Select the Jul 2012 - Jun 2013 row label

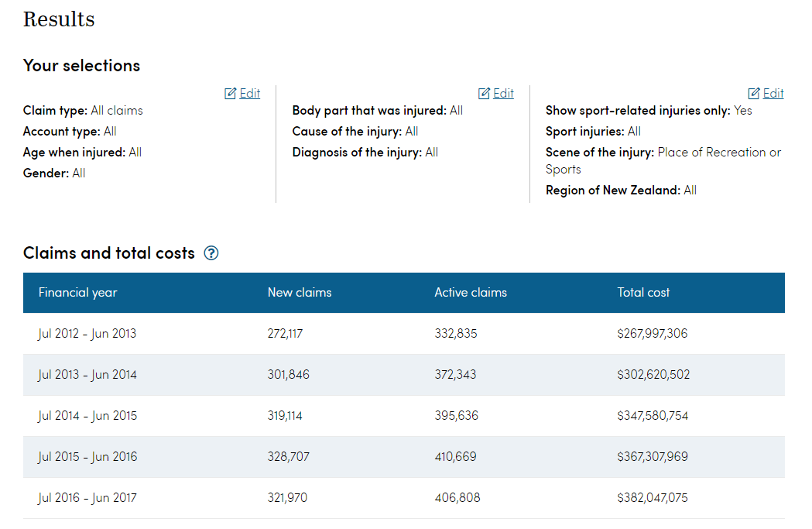[87, 334]
